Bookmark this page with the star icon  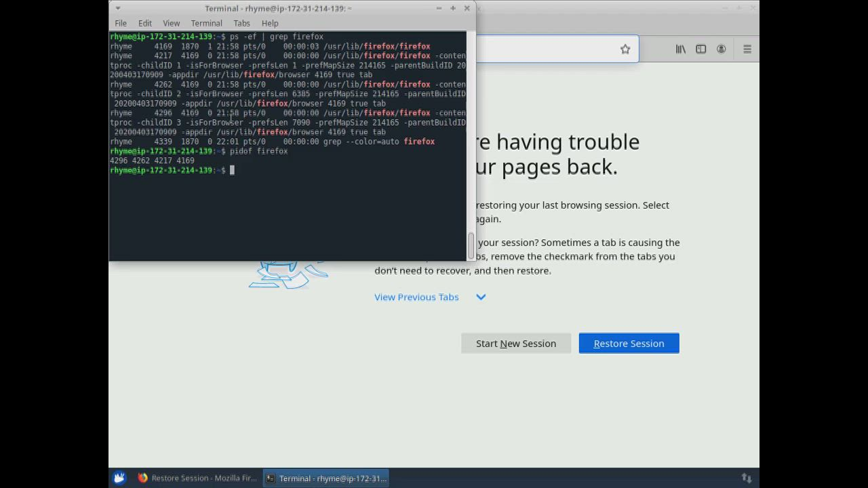pos(625,49)
